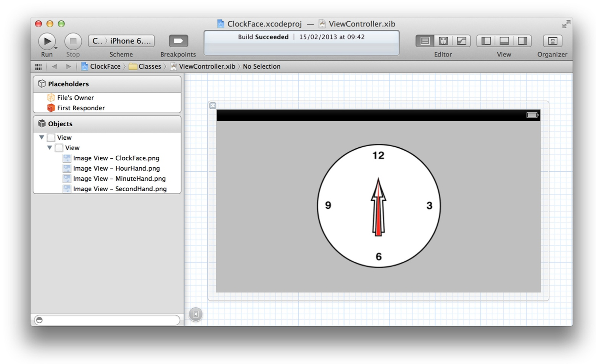Toggle the Debug area view button

[504, 41]
